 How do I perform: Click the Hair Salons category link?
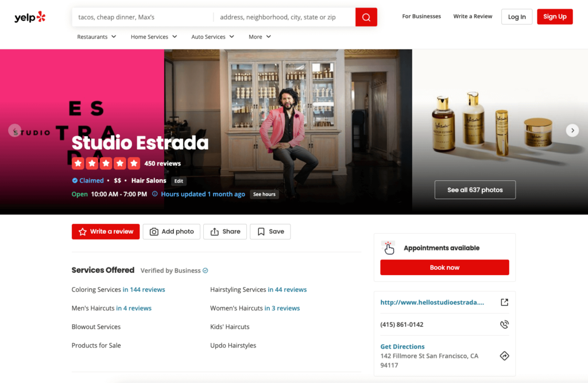[x=149, y=180]
